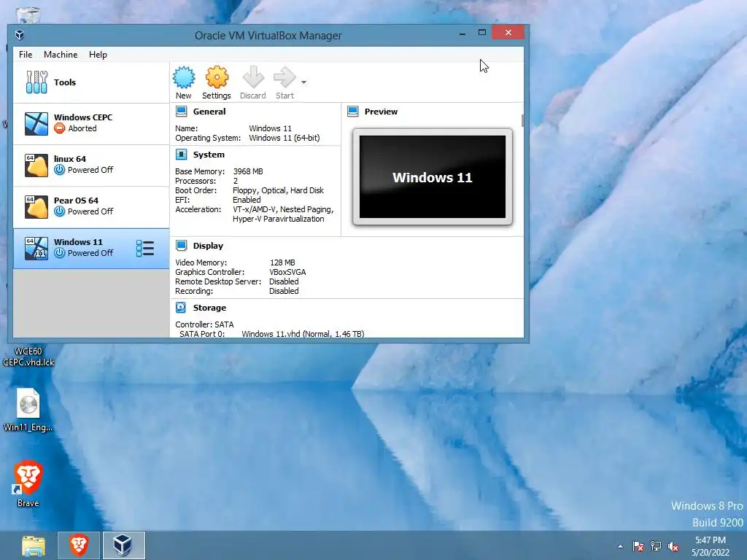Open Settings gear icon in toolbar
747x560 pixels.
(217, 77)
